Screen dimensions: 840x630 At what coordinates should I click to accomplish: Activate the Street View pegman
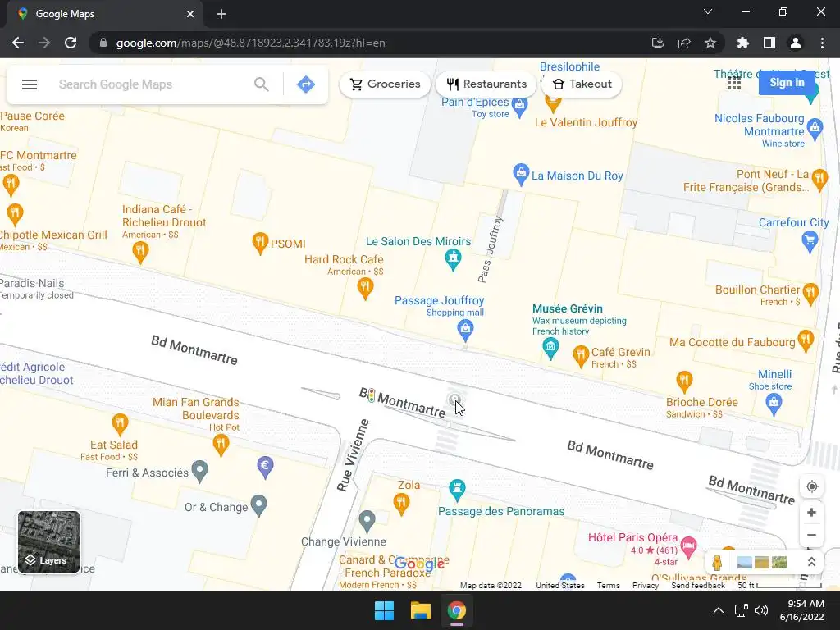click(717, 563)
